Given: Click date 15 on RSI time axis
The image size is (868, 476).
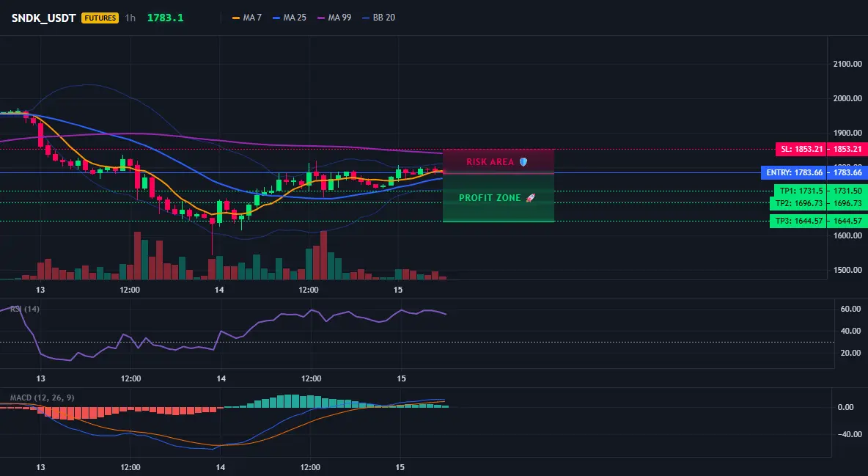Looking at the screenshot, I should click(x=401, y=379).
